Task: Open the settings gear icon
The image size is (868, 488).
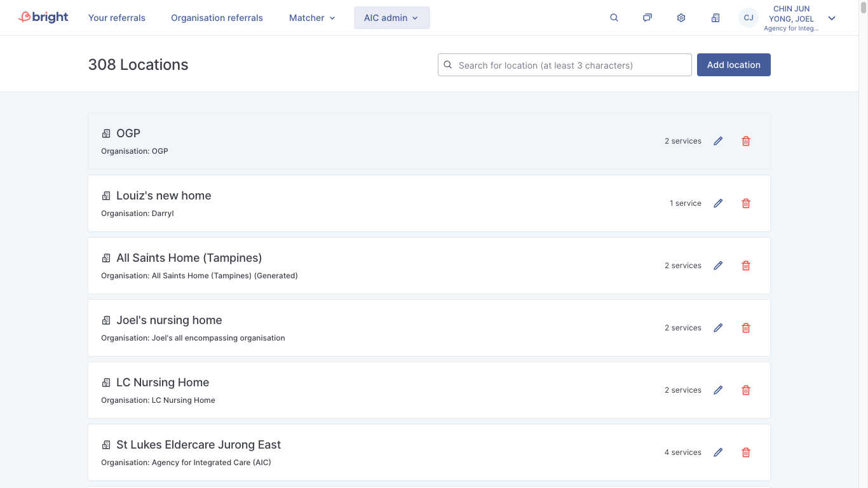Action: [x=681, y=18]
